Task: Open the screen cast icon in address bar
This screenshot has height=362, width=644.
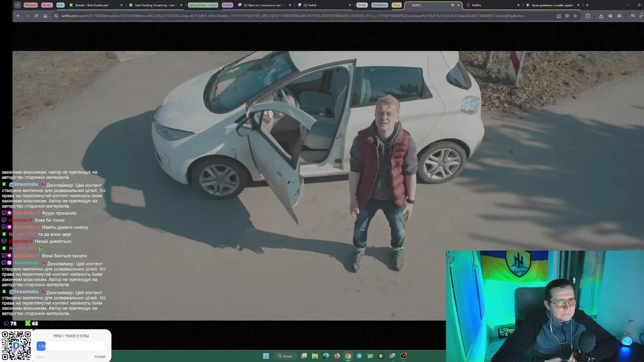Action: pos(559,16)
